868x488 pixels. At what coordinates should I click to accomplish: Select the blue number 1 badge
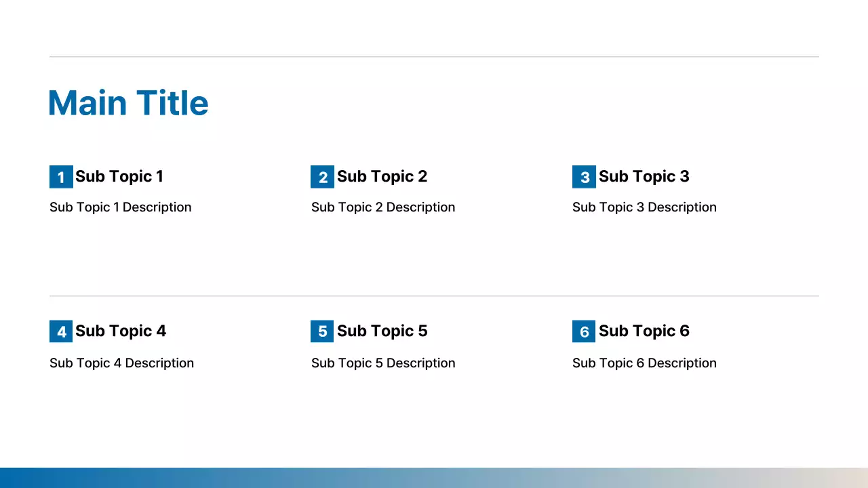tap(61, 177)
